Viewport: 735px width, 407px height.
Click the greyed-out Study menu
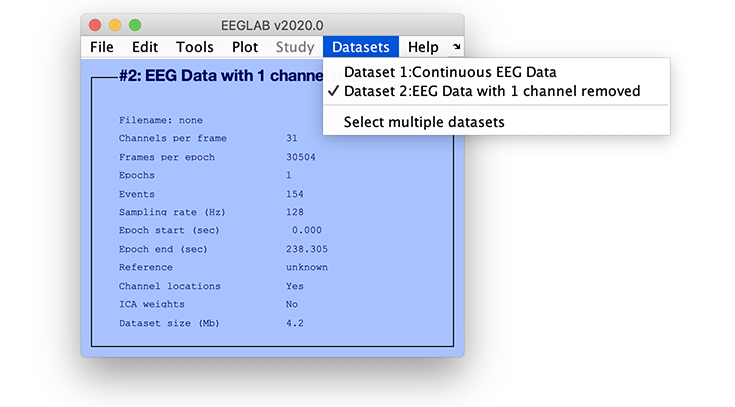294,47
